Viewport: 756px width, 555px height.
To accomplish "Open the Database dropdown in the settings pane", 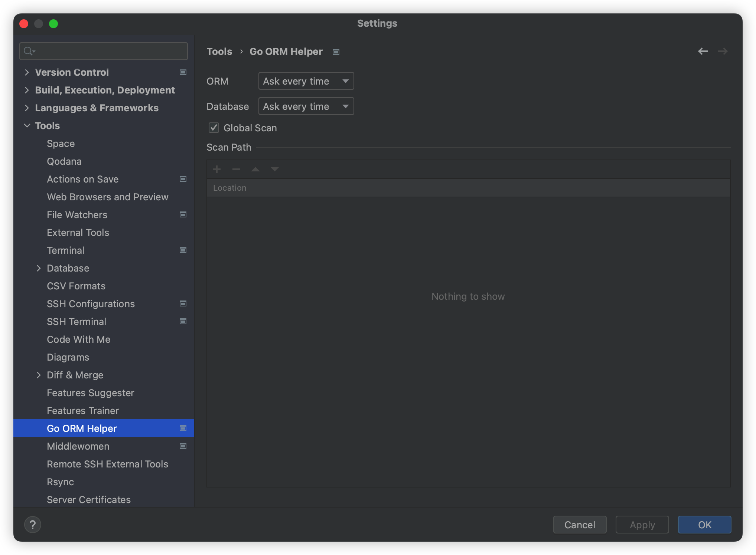I will tap(306, 106).
